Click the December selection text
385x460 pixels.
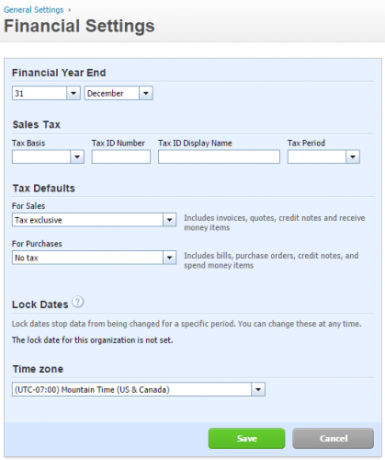(x=105, y=94)
